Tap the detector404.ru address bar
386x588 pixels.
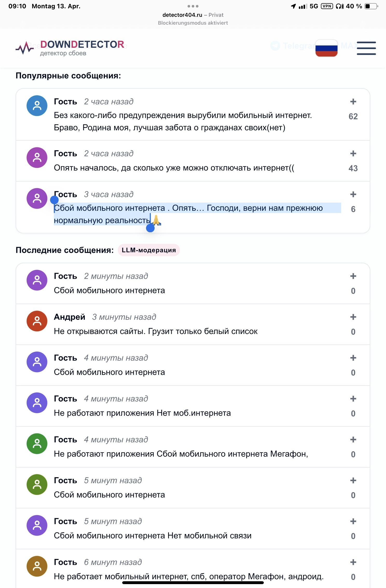click(193, 15)
